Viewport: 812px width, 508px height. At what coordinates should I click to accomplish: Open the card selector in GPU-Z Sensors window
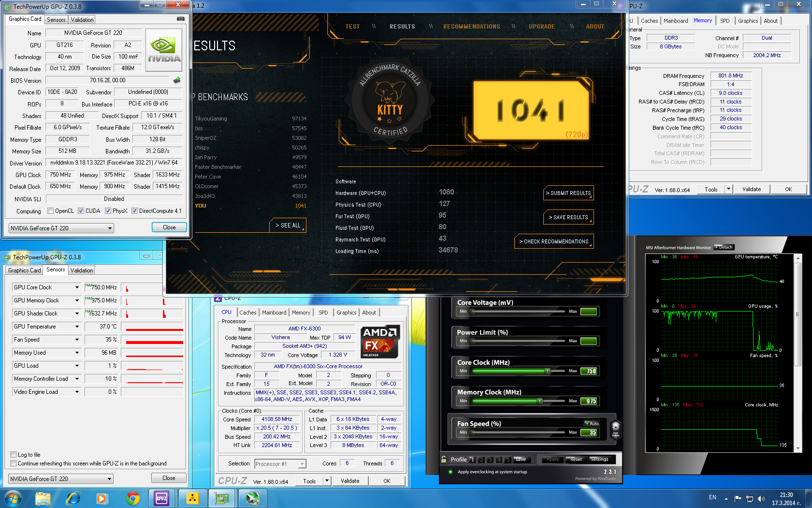point(61,478)
